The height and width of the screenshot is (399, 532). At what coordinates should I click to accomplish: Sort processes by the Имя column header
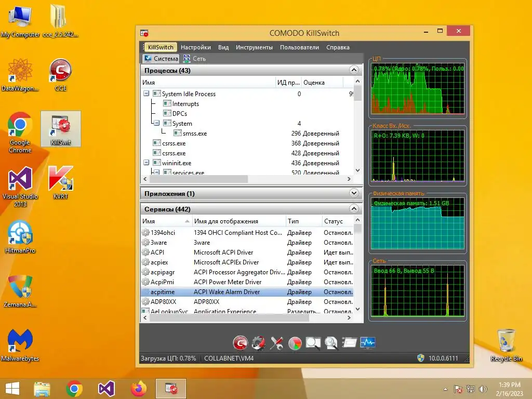[208, 83]
